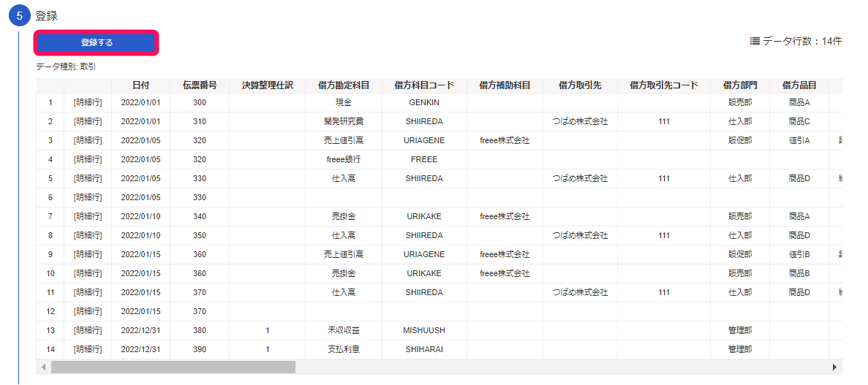Click 売上値引高 in row 9
The height and width of the screenshot is (385, 868).
click(x=344, y=254)
